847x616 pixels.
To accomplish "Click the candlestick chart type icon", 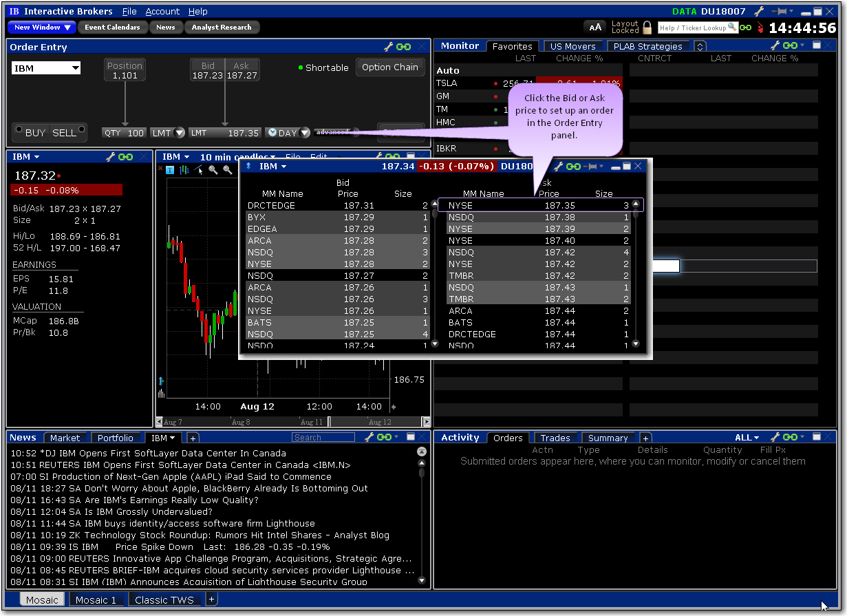I will 184,169.
